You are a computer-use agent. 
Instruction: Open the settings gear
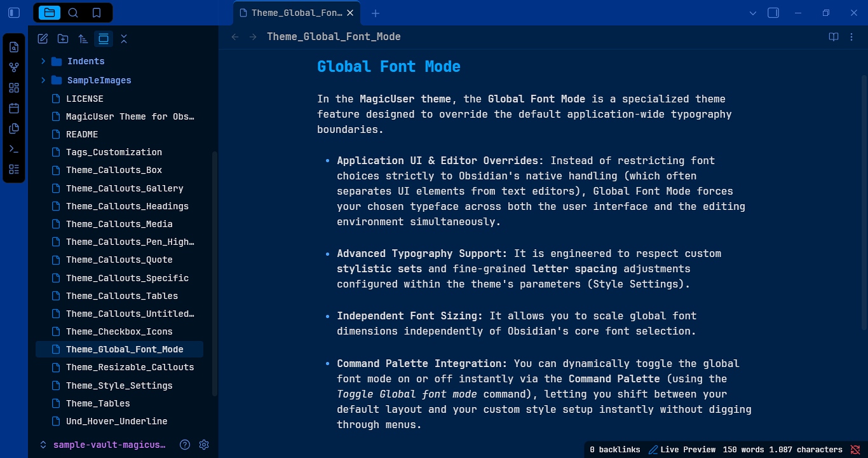pos(204,445)
